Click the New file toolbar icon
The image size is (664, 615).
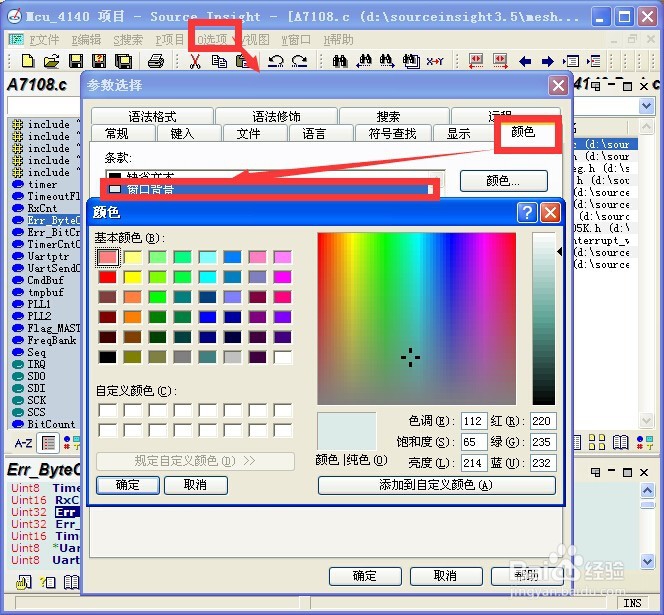point(28,61)
